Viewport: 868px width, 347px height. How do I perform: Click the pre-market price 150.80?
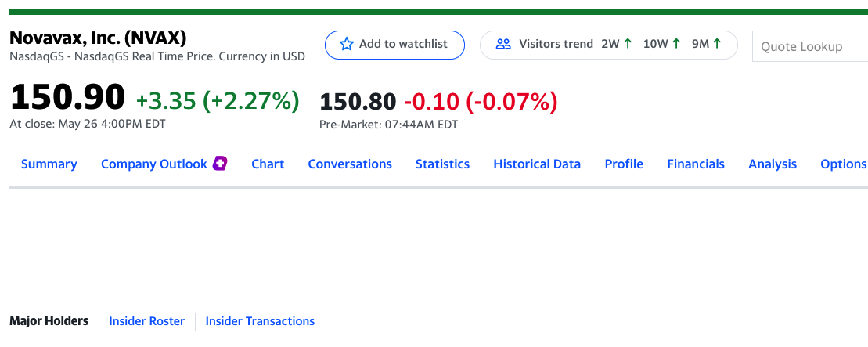click(358, 102)
